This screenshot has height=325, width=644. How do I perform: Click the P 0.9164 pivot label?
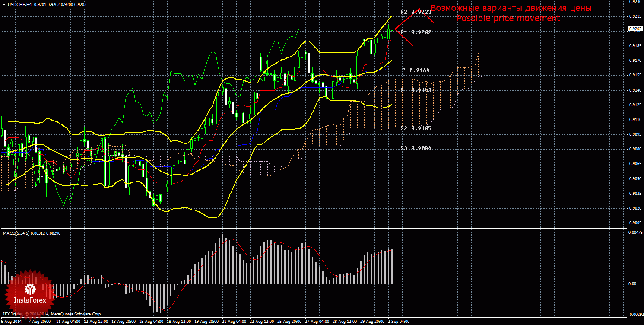[x=416, y=70]
